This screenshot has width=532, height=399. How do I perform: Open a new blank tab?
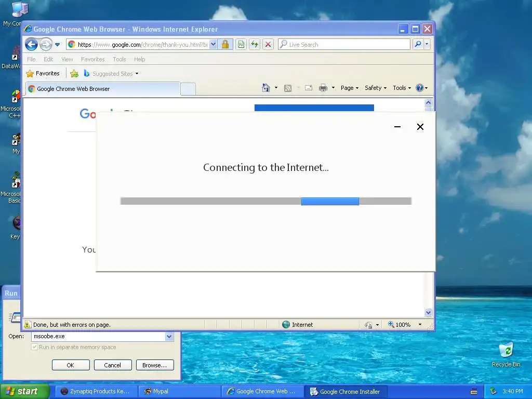pos(188,89)
